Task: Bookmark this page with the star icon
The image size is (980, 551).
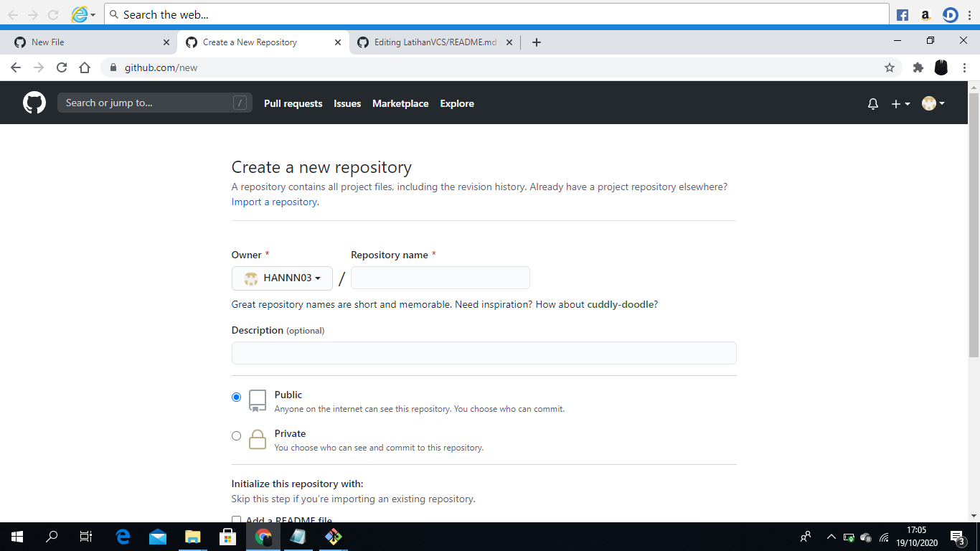Action: (x=890, y=67)
